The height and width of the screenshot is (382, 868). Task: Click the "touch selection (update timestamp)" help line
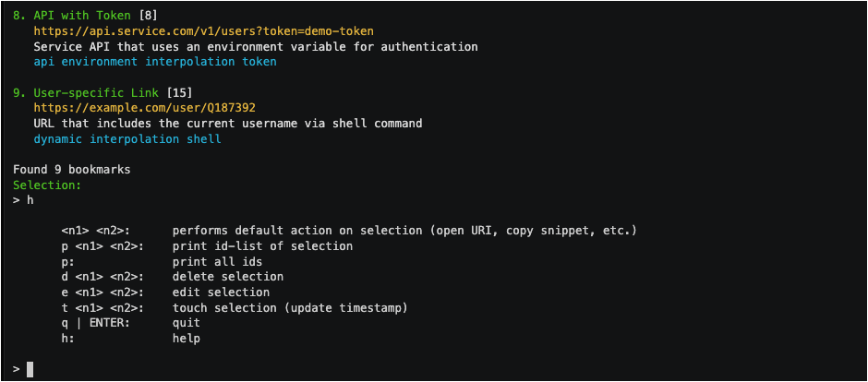click(x=289, y=307)
